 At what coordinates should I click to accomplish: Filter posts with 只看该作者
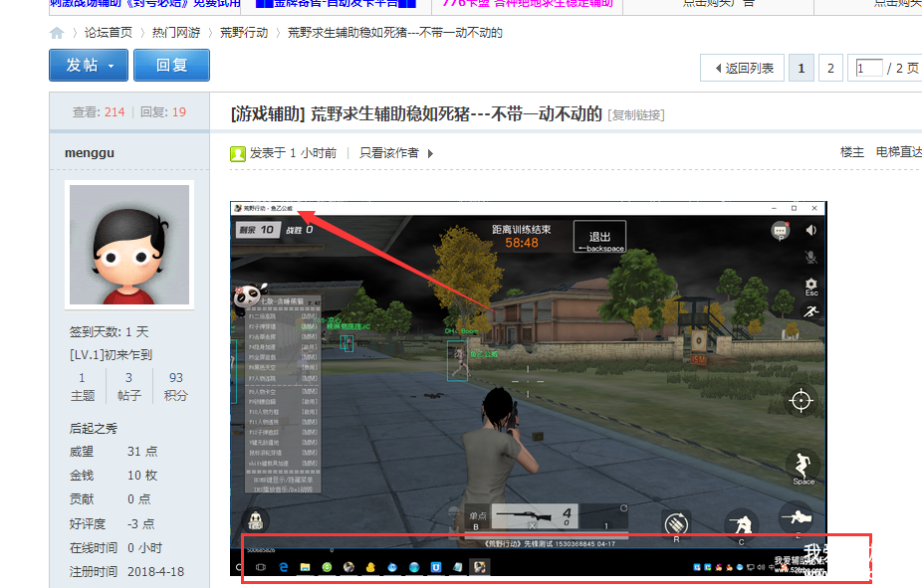(x=389, y=153)
